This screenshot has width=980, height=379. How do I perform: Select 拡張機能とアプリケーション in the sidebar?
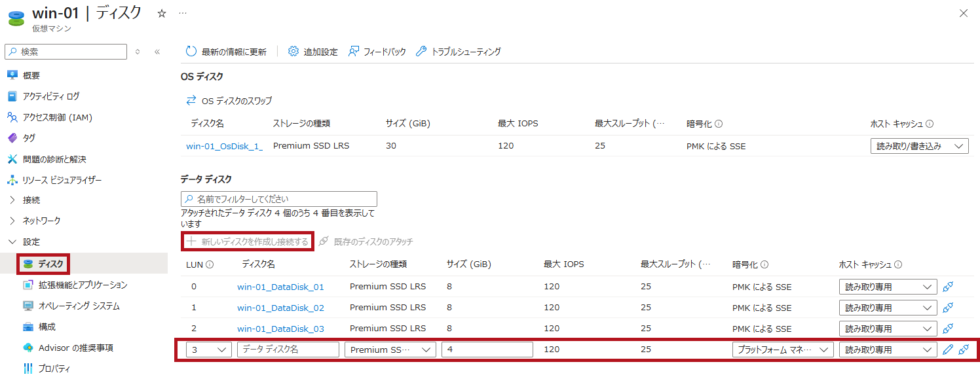click(83, 285)
